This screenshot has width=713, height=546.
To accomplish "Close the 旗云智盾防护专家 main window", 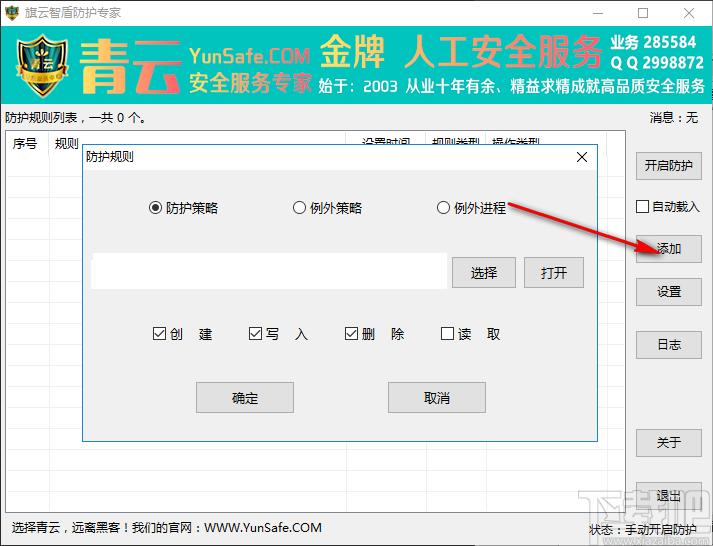I will (x=689, y=13).
